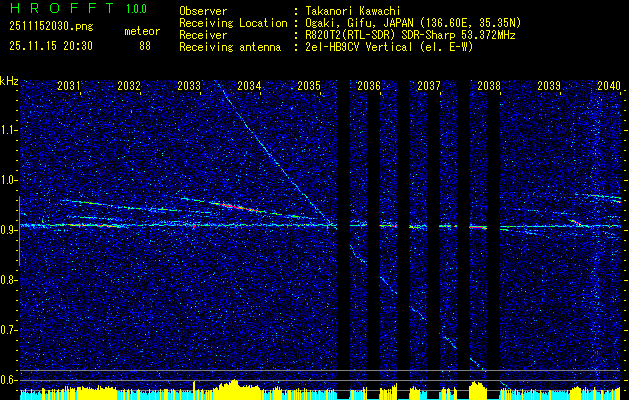629x400 pixels.
Task: Click the red echo segment under 2038
Action: click(478, 227)
